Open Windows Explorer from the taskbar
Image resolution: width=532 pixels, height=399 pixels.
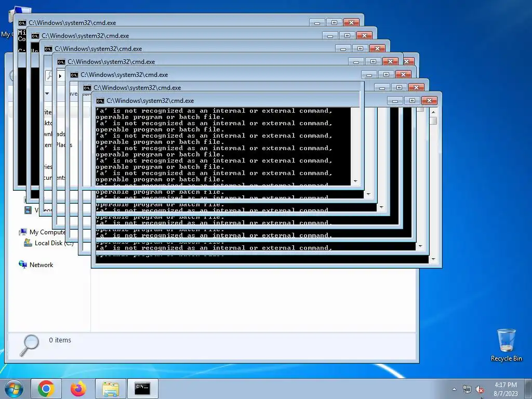tap(111, 389)
